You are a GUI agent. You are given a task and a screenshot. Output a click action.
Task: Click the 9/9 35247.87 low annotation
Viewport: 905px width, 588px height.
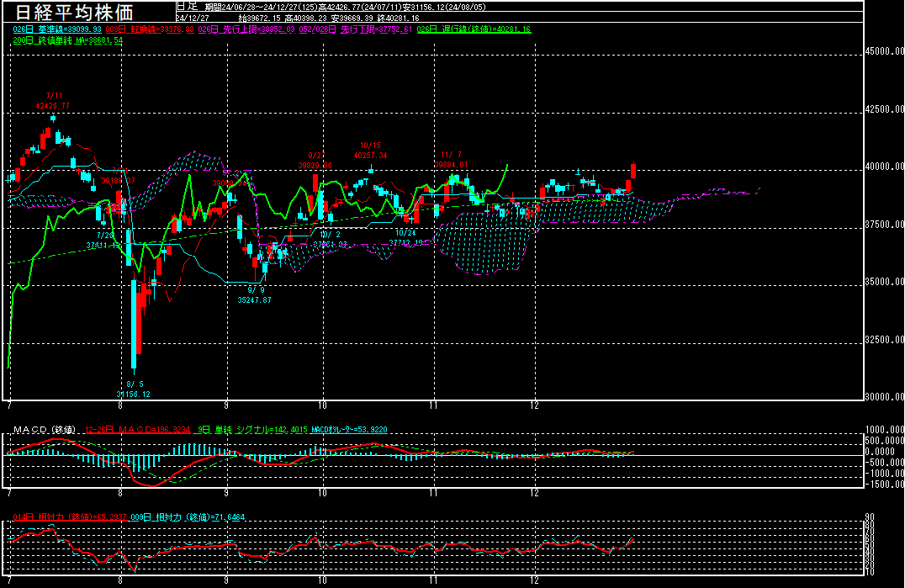coord(255,295)
